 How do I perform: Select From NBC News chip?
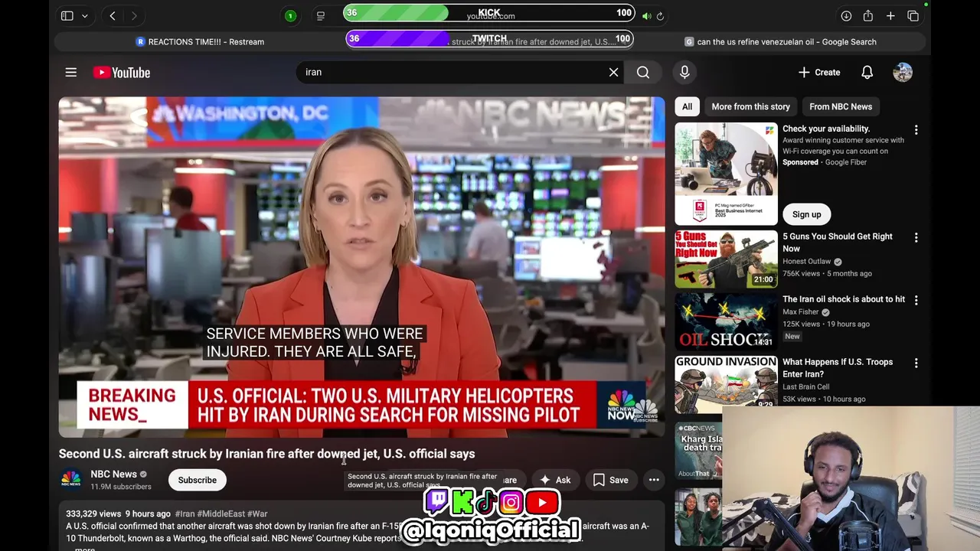841,106
